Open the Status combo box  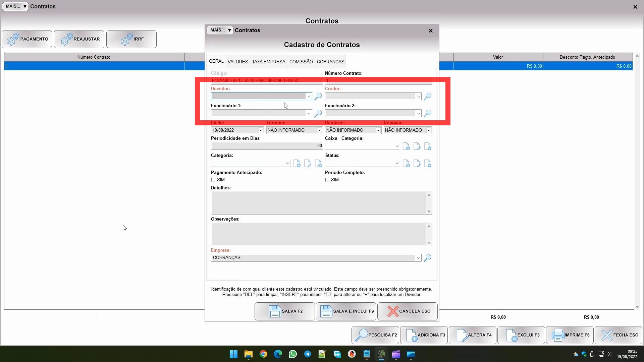coord(397,163)
